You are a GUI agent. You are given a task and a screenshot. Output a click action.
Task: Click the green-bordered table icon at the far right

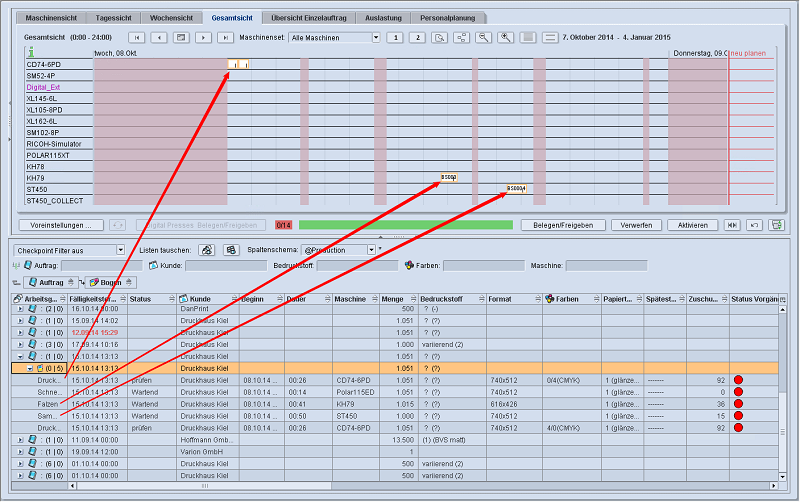pos(777,225)
